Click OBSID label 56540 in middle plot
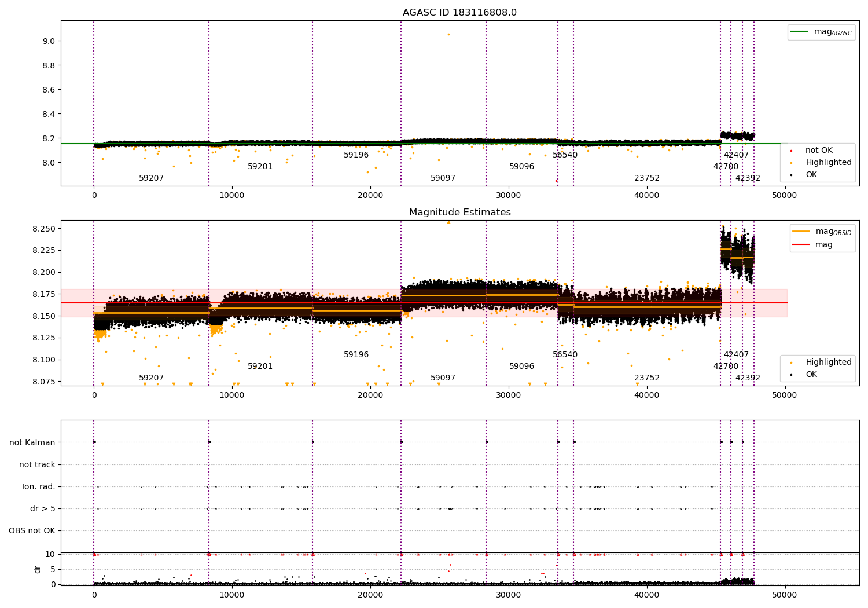This screenshot has height=608, width=868. tap(565, 355)
